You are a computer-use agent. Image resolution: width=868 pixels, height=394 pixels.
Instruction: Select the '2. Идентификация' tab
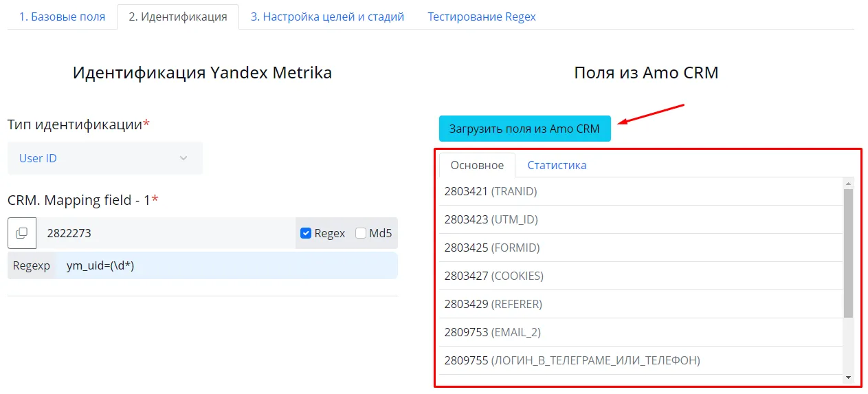click(178, 17)
